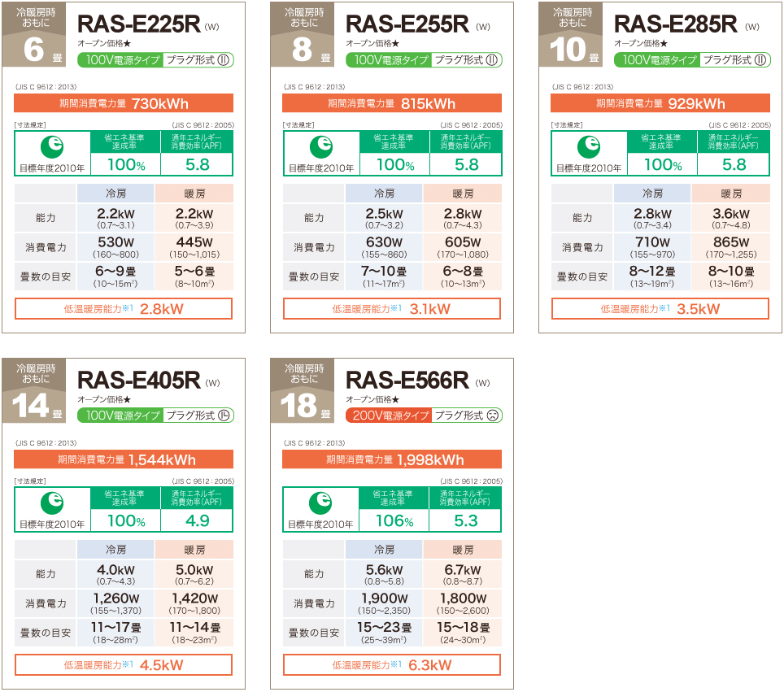Image resolution: width=784 pixels, height=692 pixels.
Task: Click cooling power 1,260W in RAS-E405R
Action: click(x=115, y=598)
